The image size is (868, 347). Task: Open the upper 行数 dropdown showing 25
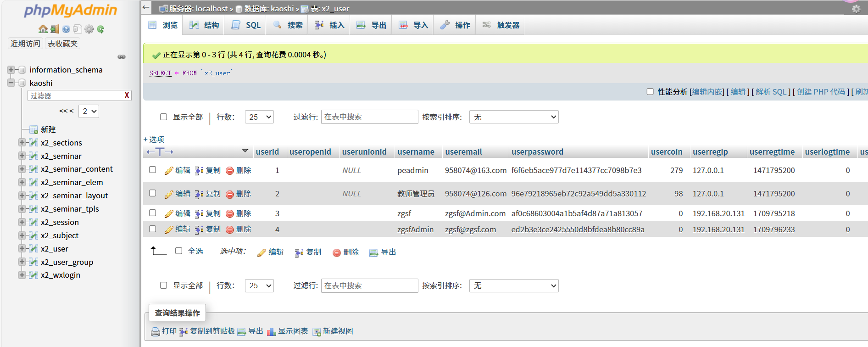[x=259, y=117]
